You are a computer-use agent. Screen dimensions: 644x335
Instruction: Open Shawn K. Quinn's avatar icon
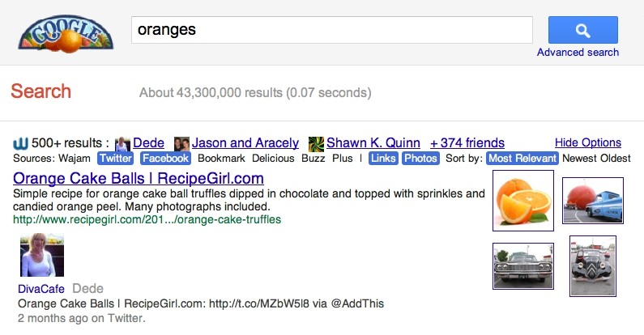point(316,144)
